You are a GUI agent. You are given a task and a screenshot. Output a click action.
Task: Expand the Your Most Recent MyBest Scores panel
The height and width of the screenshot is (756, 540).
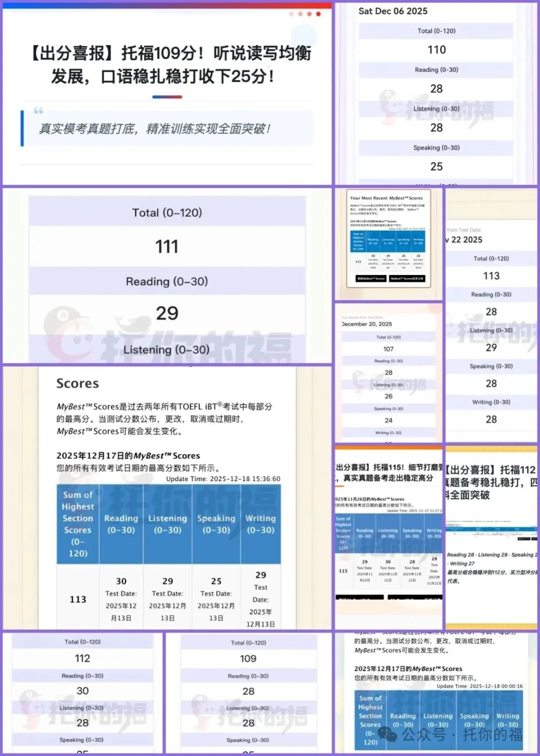pyautogui.click(x=390, y=237)
